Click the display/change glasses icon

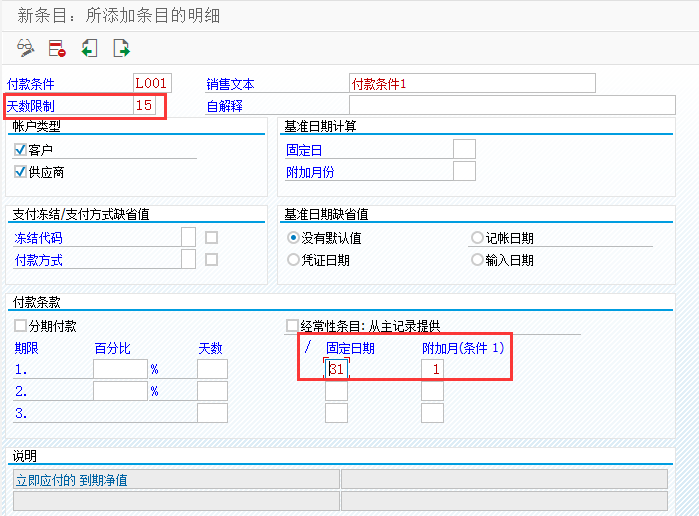tap(25, 48)
